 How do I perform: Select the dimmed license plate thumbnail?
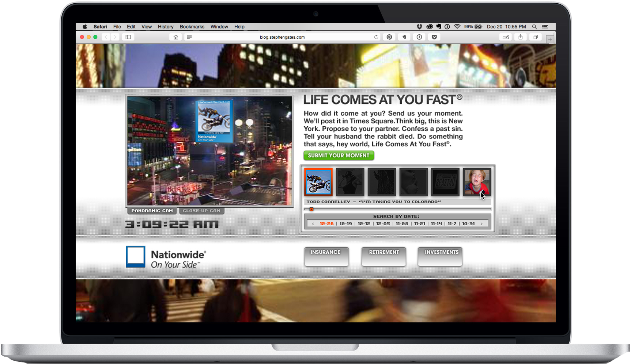pyautogui.click(x=445, y=182)
